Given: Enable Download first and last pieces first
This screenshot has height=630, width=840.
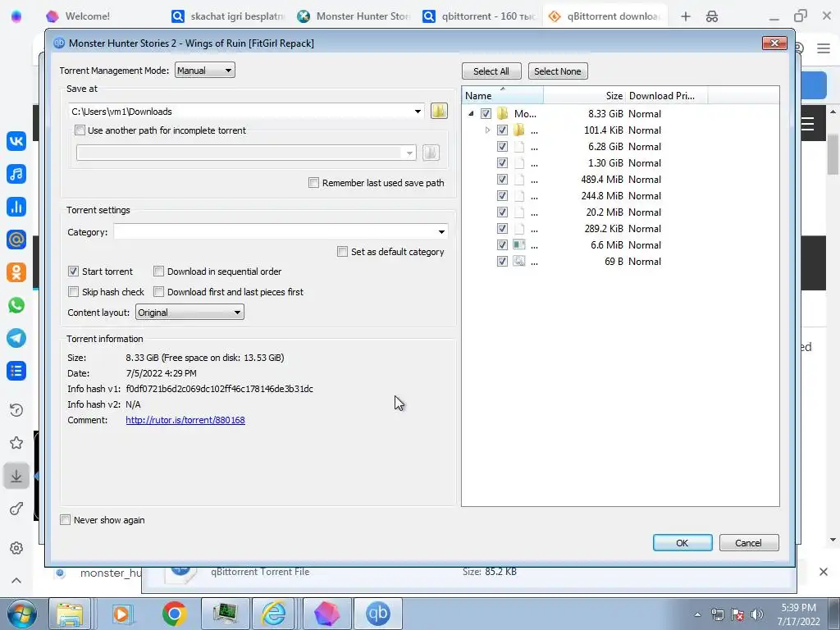Looking at the screenshot, I should pyautogui.click(x=158, y=292).
